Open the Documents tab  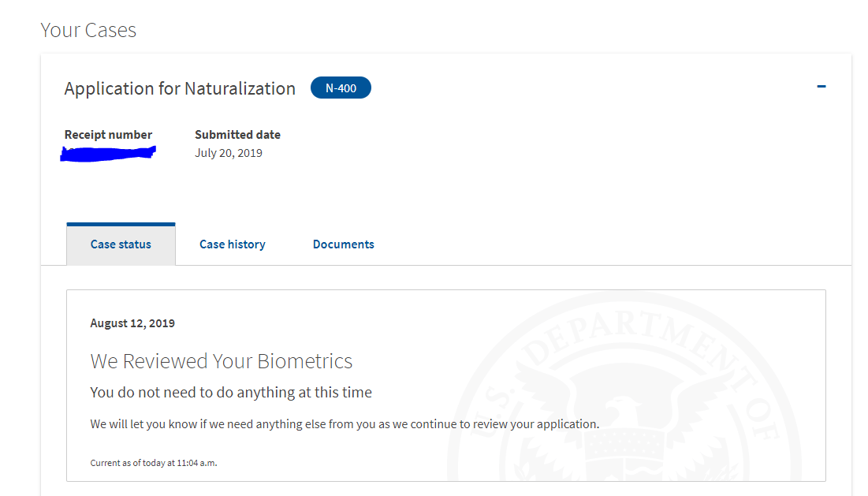(343, 244)
